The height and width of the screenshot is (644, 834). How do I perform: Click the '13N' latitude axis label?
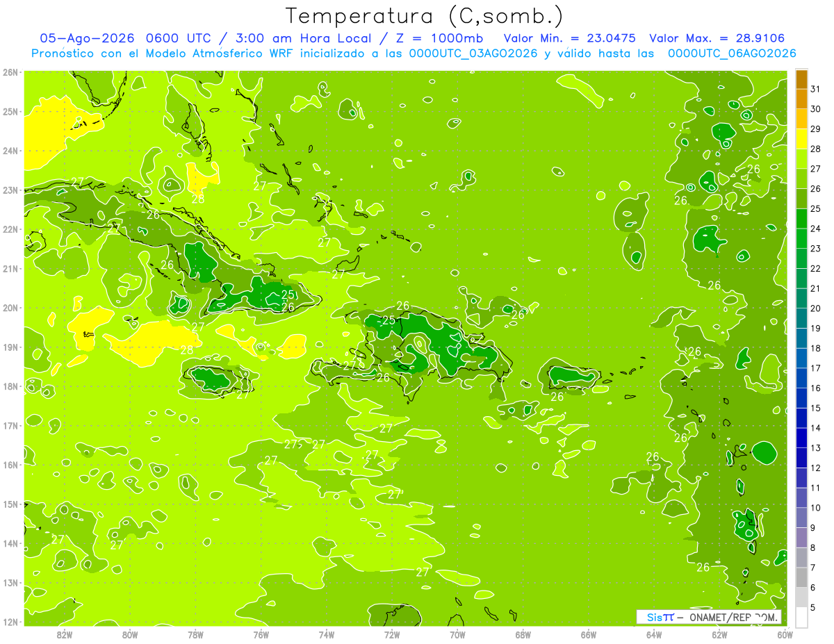10,583
